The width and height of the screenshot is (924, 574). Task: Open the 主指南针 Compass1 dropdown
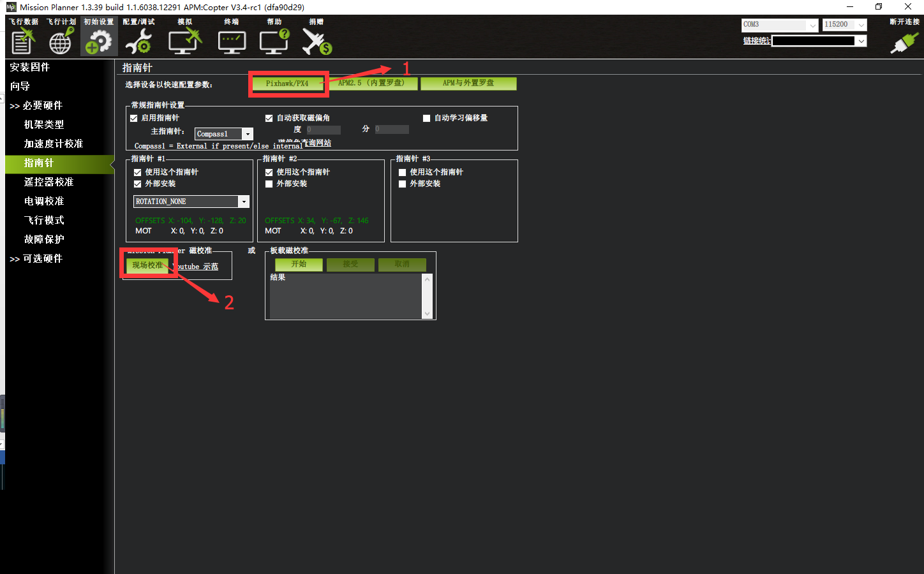[x=248, y=134]
